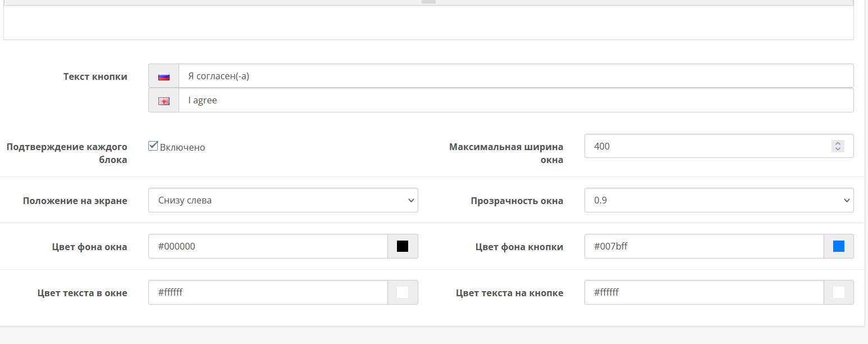Increase maximum window width with stepper
The image size is (868, 344).
[838, 143]
